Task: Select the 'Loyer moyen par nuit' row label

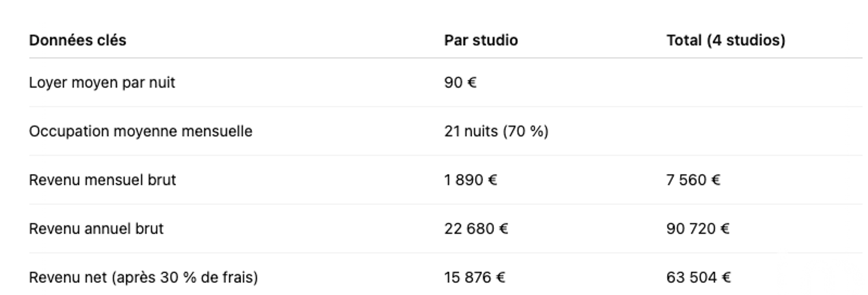Action: point(102,83)
